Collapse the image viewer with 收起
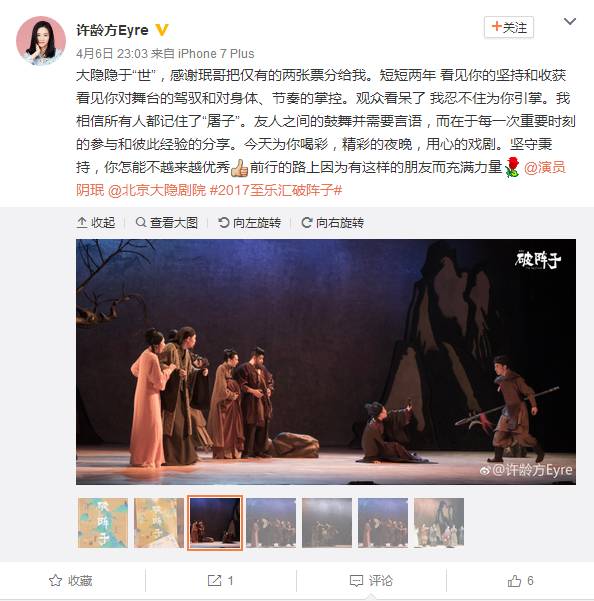Image resolution: width=594 pixels, height=601 pixels. click(96, 223)
